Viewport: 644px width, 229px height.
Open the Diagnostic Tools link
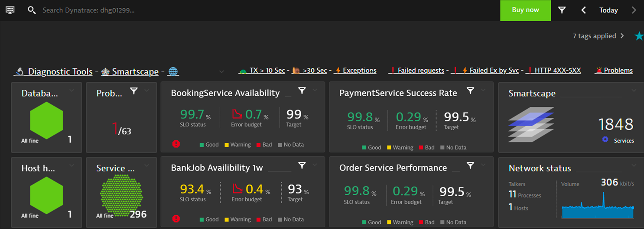(x=60, y=71)
